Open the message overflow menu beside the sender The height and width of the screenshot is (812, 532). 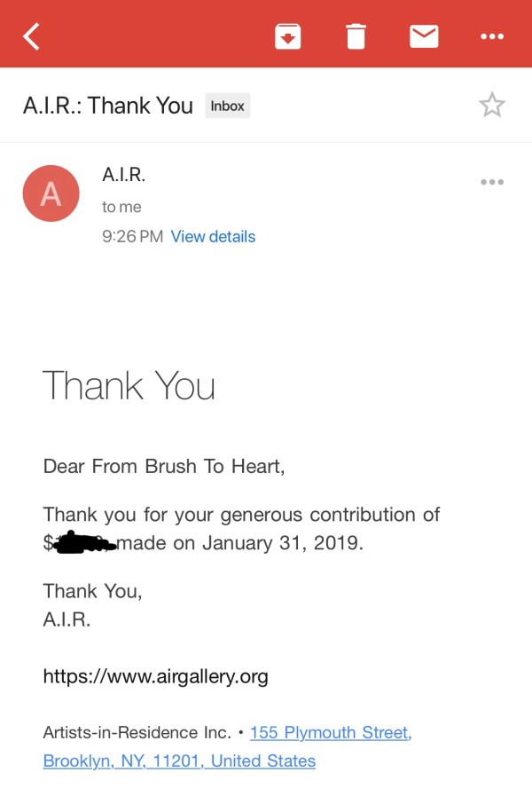[x=491, y=182]
